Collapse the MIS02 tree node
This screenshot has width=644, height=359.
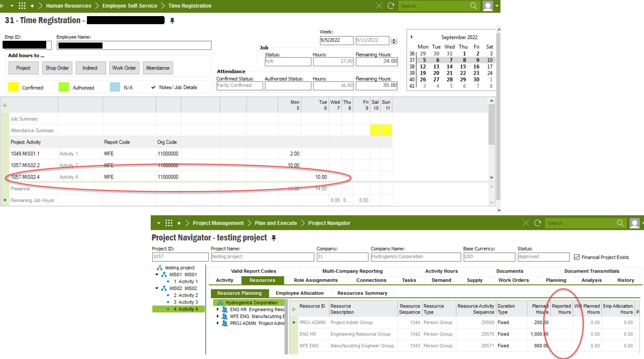tap(157, 288)
